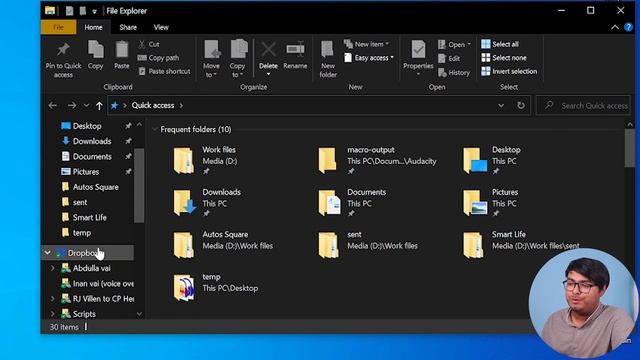The height and width of the screenshot is (360, 640).
Task: Expand address bar history dropdown
Action: [x=501, y=105]
